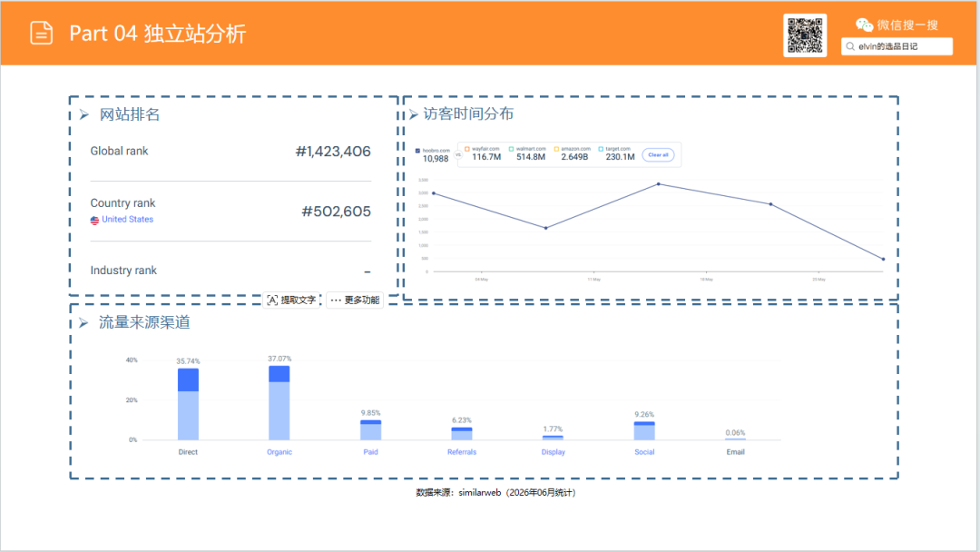Open the Organic traffic channel link
Screen dimensions: 980x552
coord(279,452)
